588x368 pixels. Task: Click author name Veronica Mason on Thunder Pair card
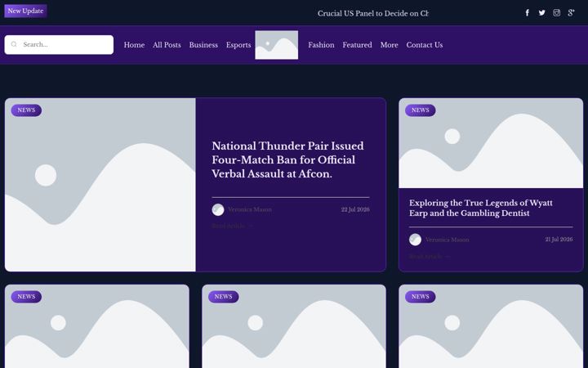[x=250, y=209]
